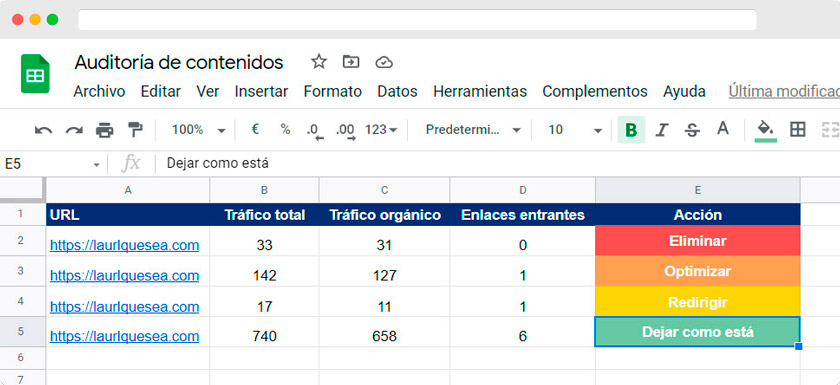Select the red Eliminar cell
Screen dimensions: 840x385
(698, 241)
